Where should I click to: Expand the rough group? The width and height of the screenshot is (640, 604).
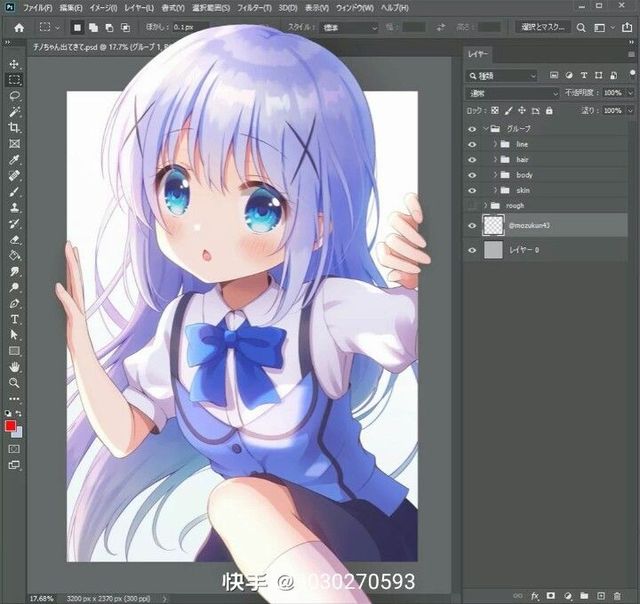[x=485, y=205]
